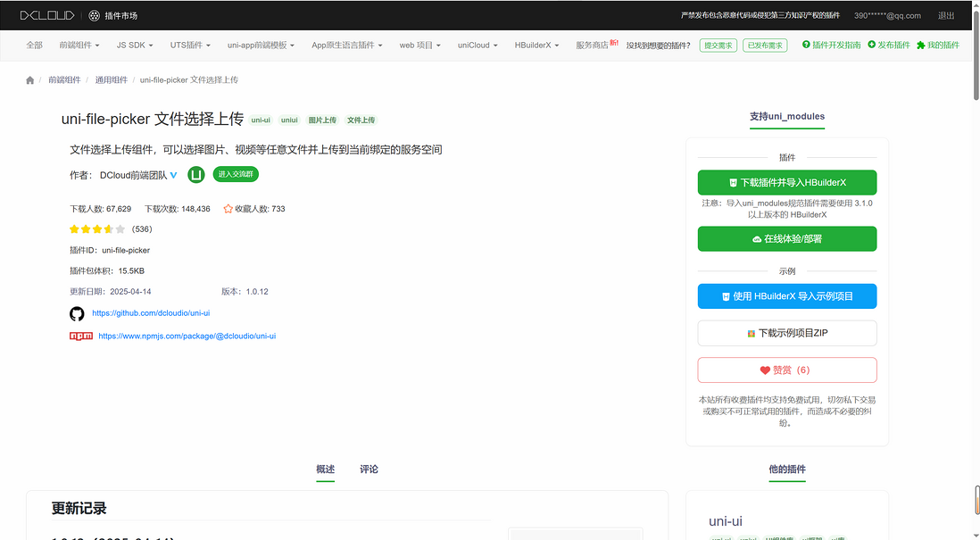Open the npmjs.com uni-ui package link

pyautogui.click(x=187, y=336)
